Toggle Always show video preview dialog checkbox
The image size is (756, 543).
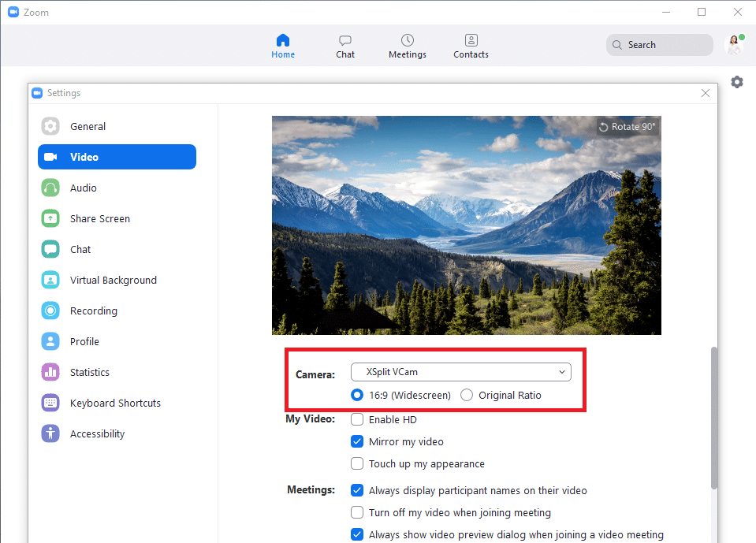(x=357, y=534)
